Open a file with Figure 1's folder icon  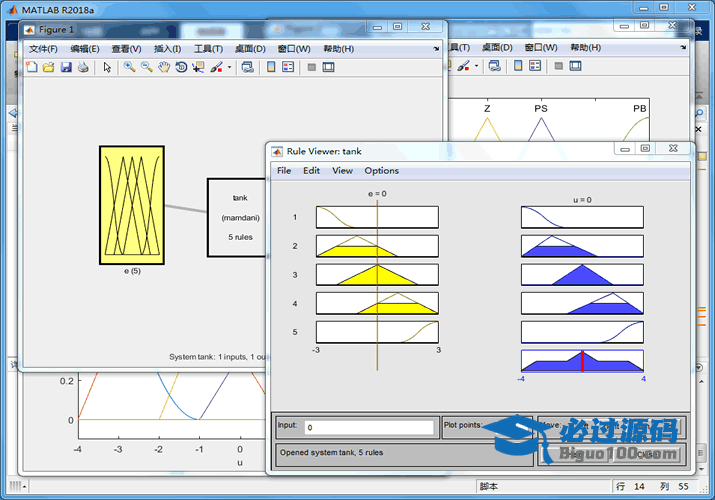48,67
